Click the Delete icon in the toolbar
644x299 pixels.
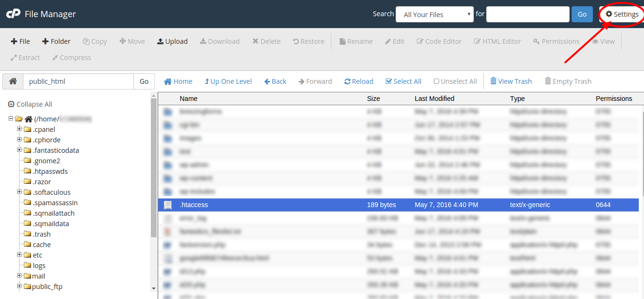tap(266, 41)
